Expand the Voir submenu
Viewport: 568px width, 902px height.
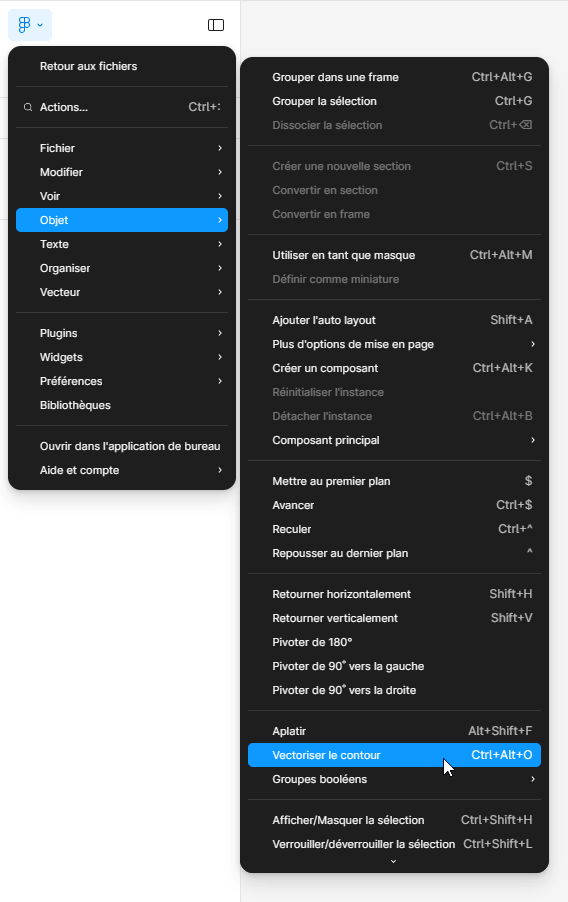click(x=122, y=196)
